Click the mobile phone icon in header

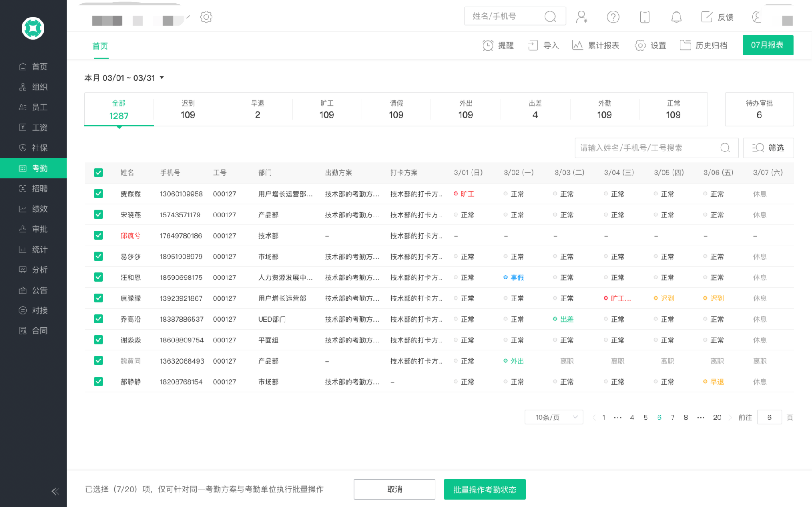point(645,17)
